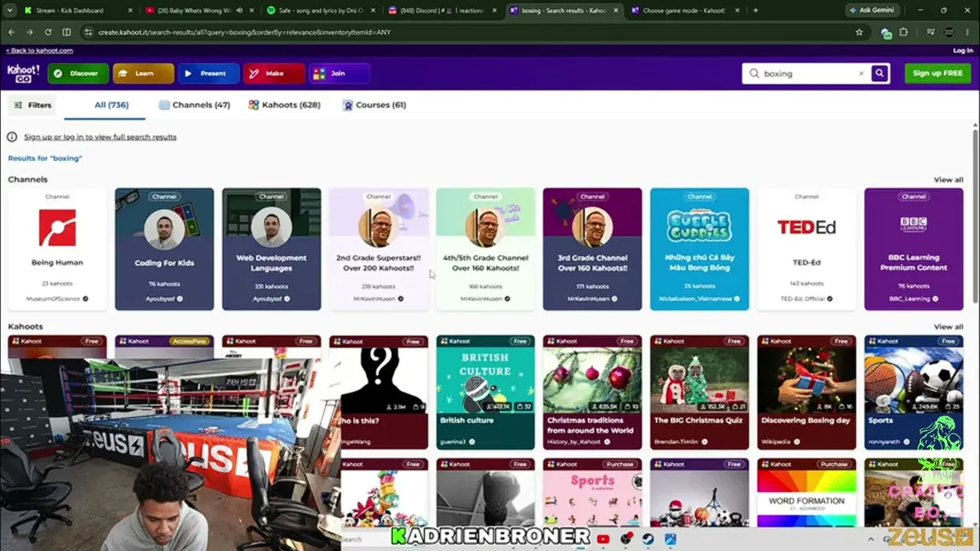Open Steam from the taskbar
Image resolution: width=980 pixels, height=551 pixels.
tap(648, 539)
